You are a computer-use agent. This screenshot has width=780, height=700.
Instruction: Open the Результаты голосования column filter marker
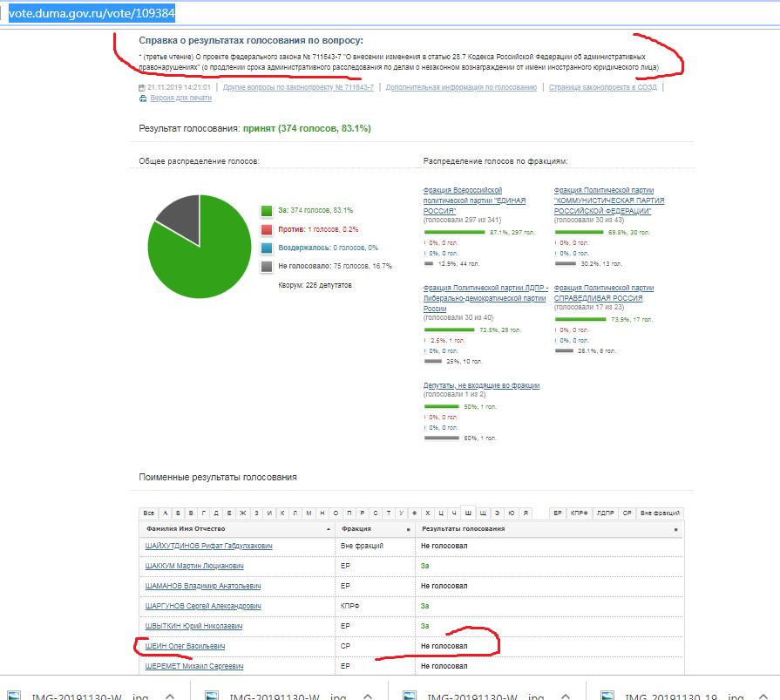tap(676, 529)
